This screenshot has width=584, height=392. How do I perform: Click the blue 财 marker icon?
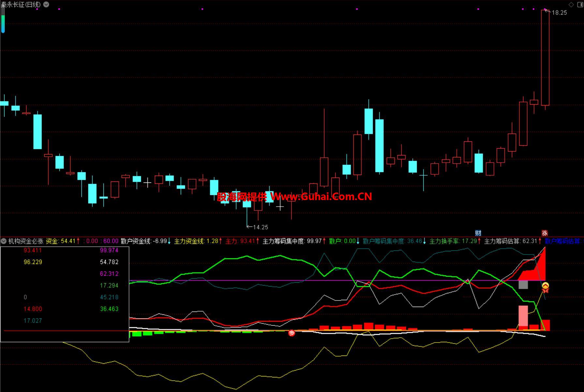478,233
